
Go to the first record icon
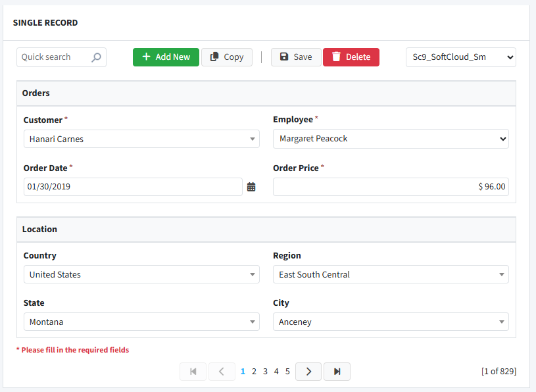tap(193, 372)
